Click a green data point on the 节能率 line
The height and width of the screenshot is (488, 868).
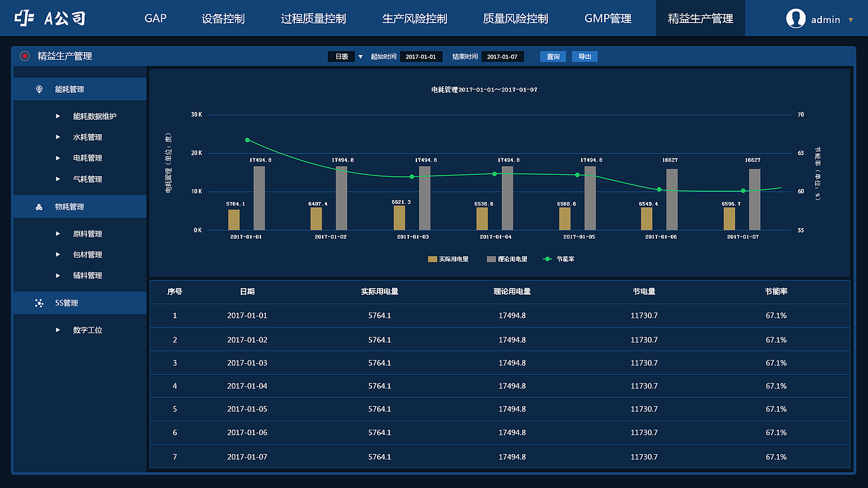(x=247, y=140)
